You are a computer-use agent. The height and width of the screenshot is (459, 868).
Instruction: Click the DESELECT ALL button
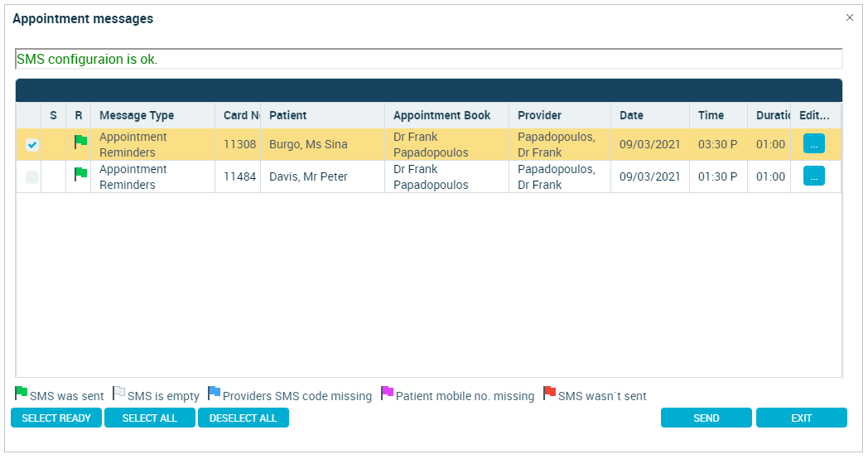pos(243,418)
